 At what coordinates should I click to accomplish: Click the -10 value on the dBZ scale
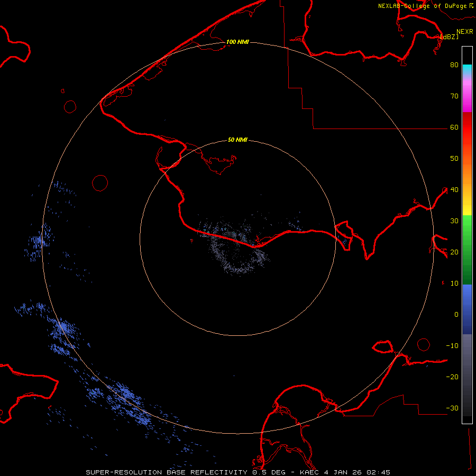coord(452,346)
